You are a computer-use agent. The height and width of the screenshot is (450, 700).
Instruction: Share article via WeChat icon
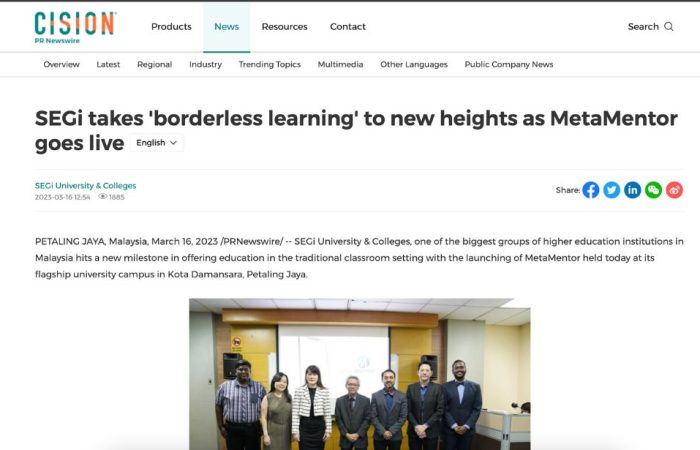pyautogui.click(x=654, y=190)
